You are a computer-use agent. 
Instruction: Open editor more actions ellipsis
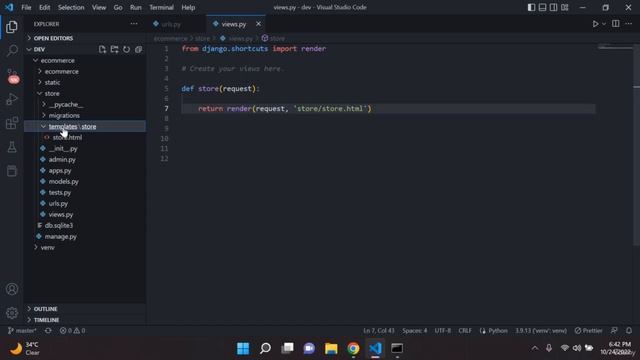629,24
